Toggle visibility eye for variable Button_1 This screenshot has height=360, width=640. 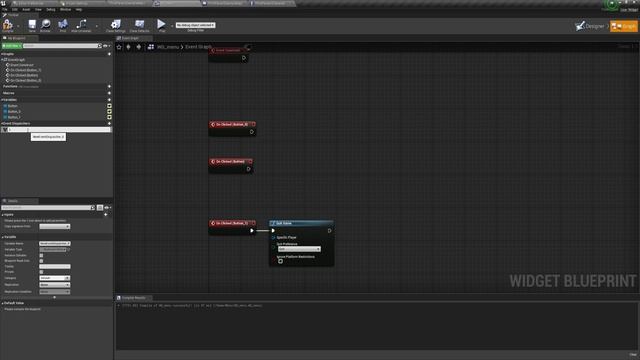(109, 117)
